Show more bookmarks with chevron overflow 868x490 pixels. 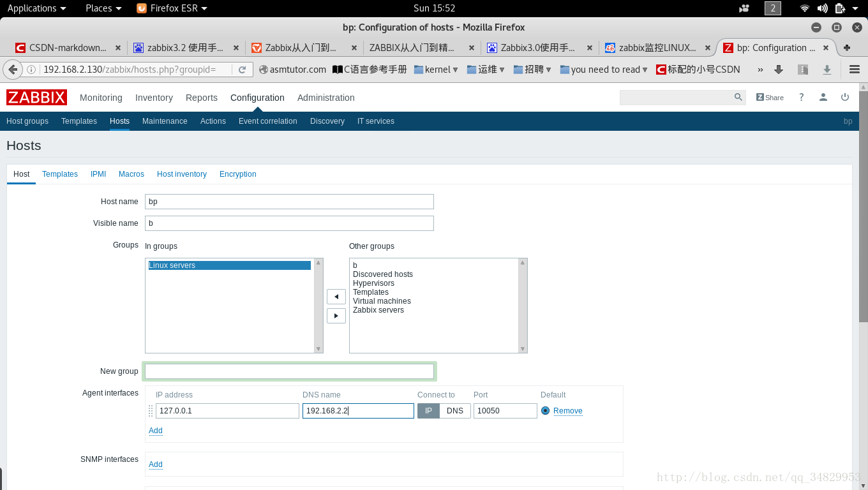760,70
